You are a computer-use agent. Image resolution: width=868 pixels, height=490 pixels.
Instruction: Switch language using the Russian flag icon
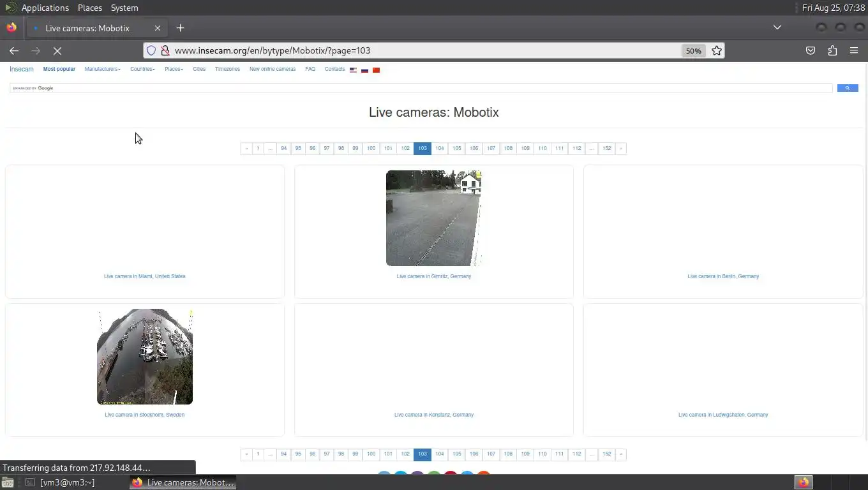tap(364, 70)
